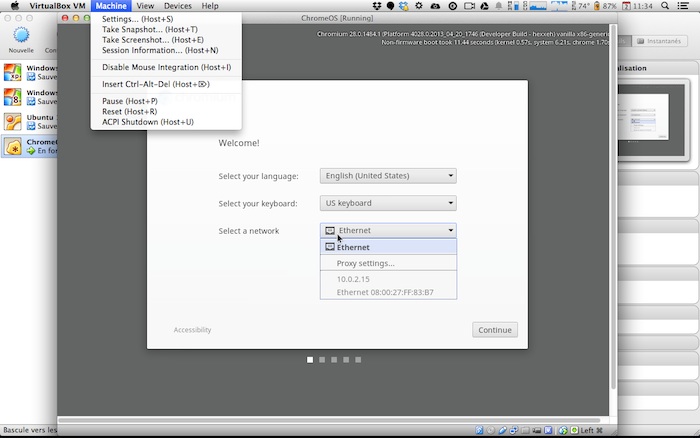This screenshot has height=438, width=700.
Task: Open the Accessibility link
Action: (192, 330)
